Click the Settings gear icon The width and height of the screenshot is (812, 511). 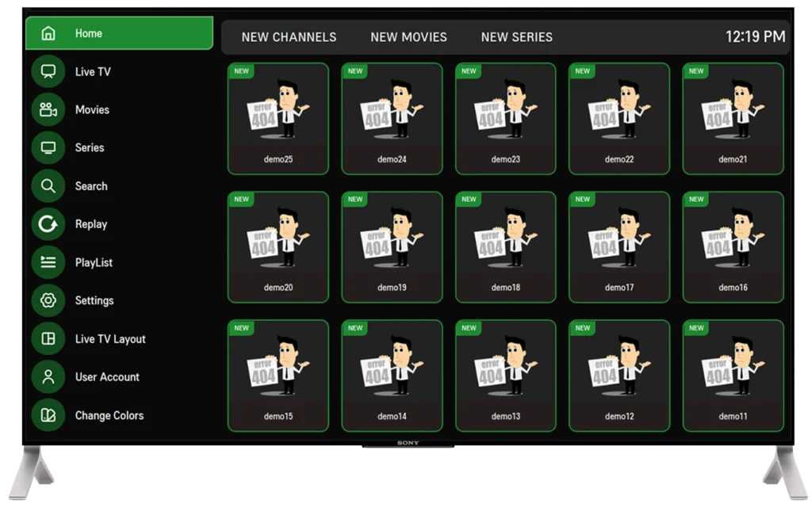click(x=48, y=300)
